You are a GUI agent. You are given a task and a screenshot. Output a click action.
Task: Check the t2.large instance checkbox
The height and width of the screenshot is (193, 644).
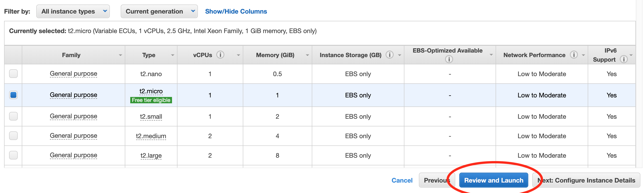tap(13, 155)
